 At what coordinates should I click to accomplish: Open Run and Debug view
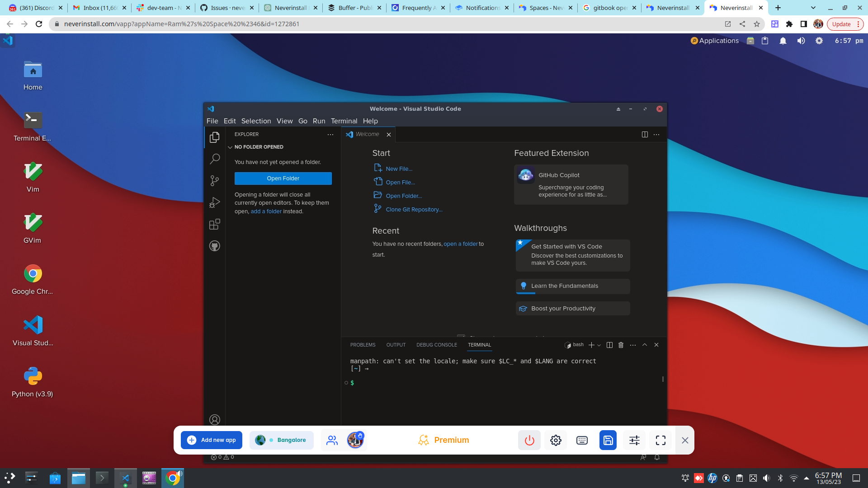pos(215,202)
